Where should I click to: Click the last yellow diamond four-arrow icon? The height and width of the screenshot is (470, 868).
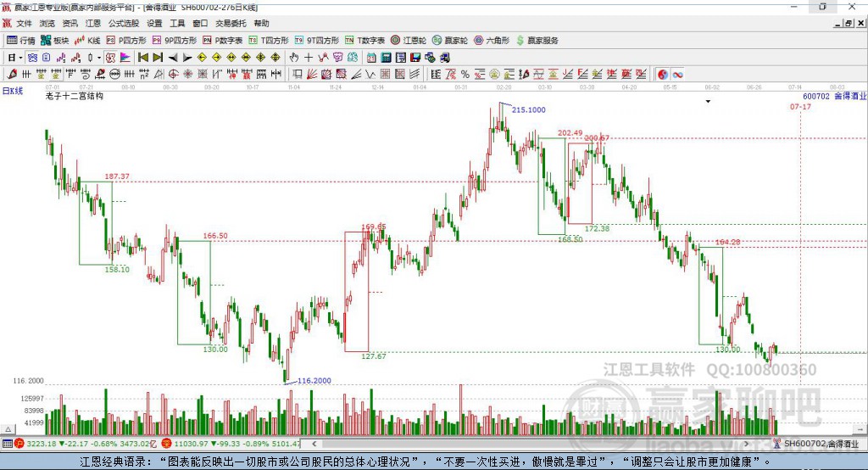click(x=275, y=58)
